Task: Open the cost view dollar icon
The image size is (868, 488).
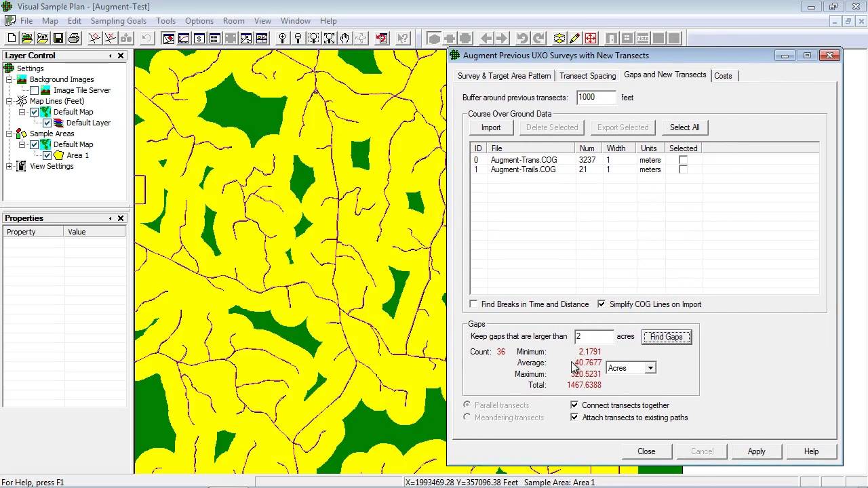Action: (199, 39)
